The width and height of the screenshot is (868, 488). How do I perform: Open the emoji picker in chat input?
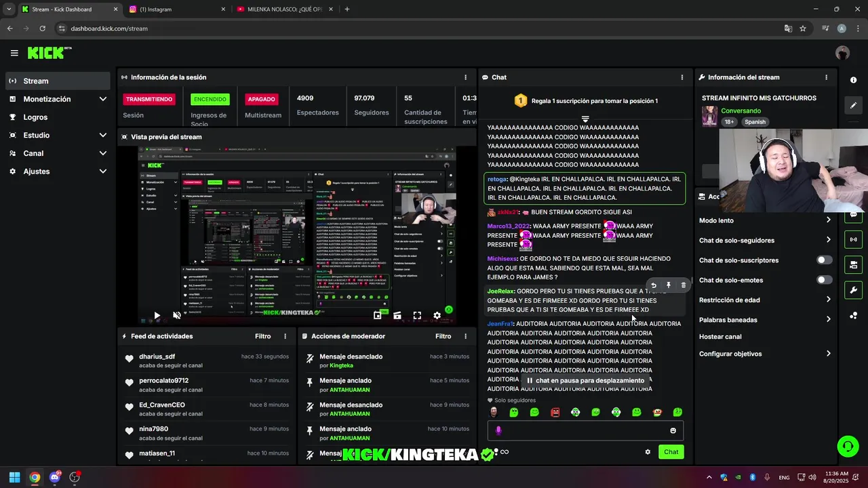673,430
